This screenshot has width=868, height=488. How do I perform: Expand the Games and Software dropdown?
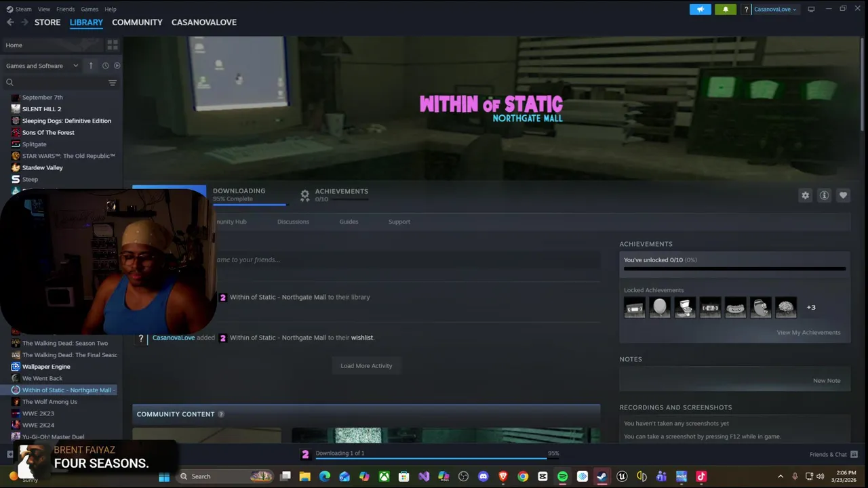(42, 66)
